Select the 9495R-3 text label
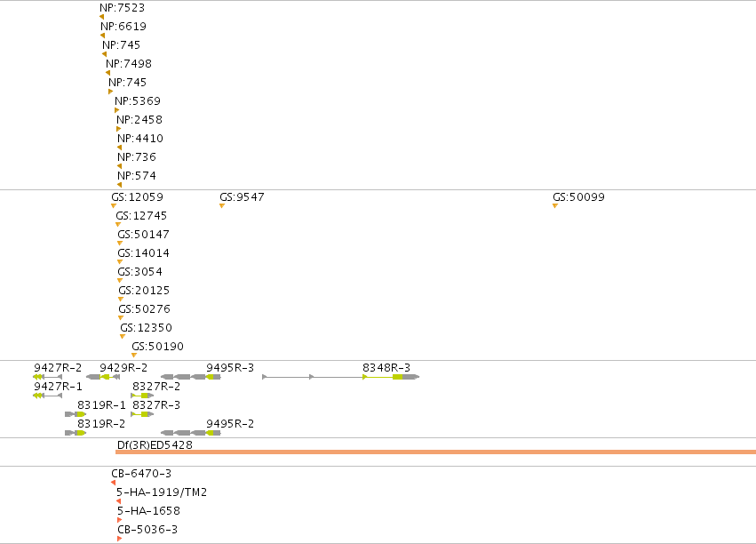This screenshot has height=544, width=756. (x=230, y=367)
